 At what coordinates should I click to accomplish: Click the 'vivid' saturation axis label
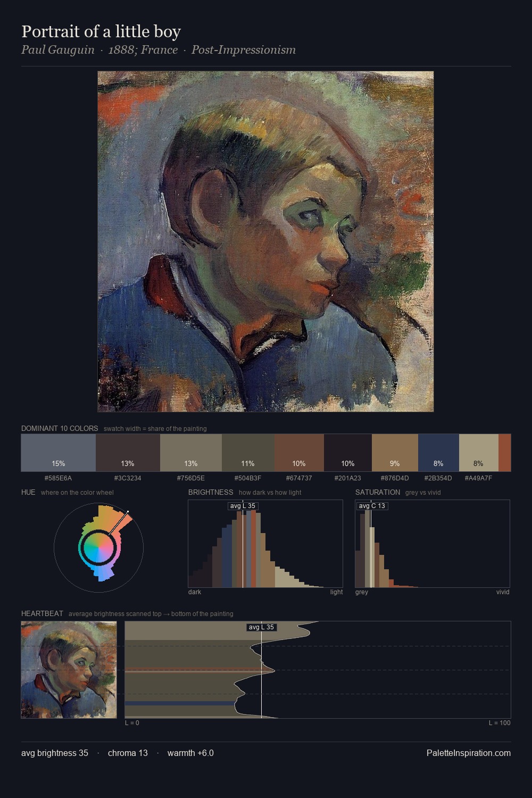(503, 592)
